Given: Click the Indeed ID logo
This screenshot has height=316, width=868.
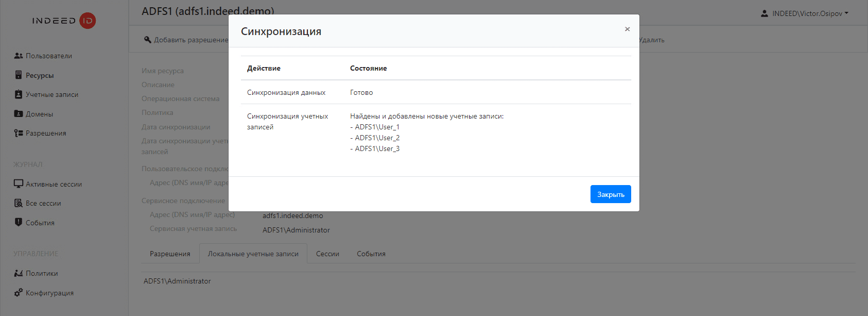Looking at the screenshot, I should [x=64, y=21].
